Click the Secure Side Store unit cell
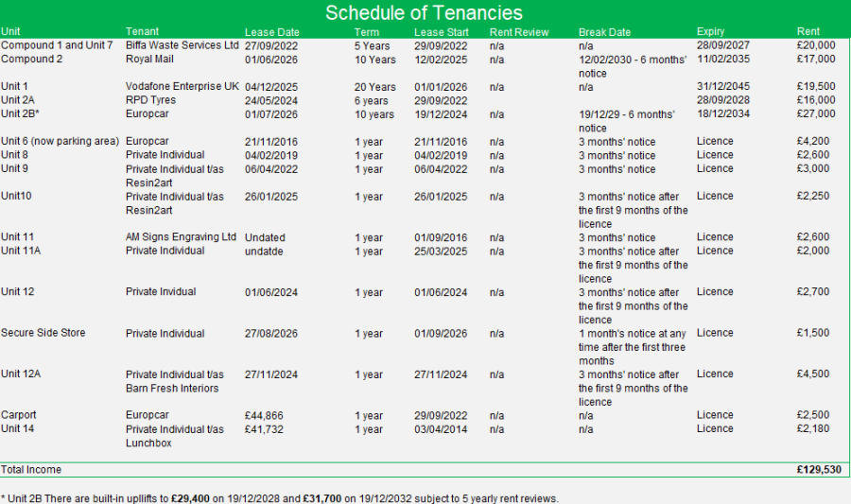Screen dimensions: 851x504 [43, 333]
